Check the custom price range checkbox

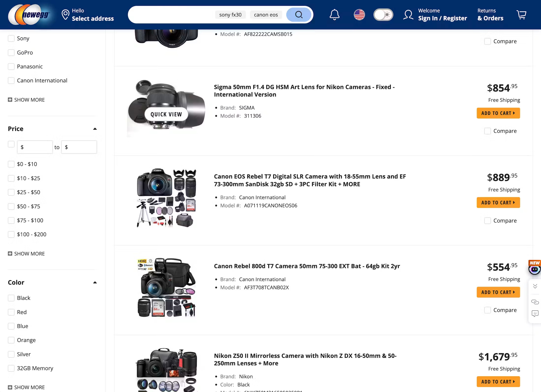coord(11,144)
